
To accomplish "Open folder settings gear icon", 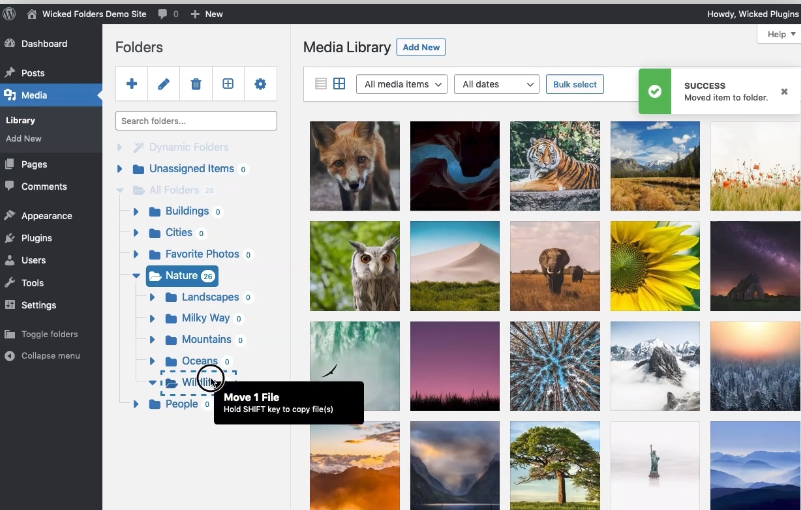I will click(260, 84).
